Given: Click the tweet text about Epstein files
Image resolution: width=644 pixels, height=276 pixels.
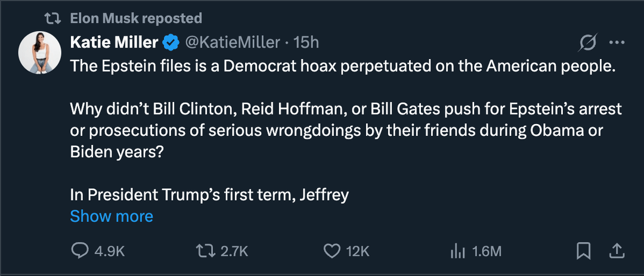Looking at the screenshot, I should click(342, 66).
